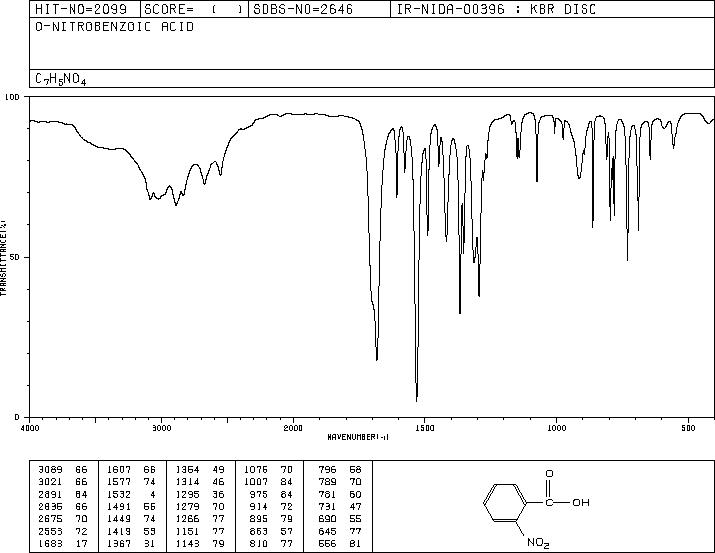The image size is (715, 553).
Task: Click transmittance 47 beside peak 731
Action: 355,506
